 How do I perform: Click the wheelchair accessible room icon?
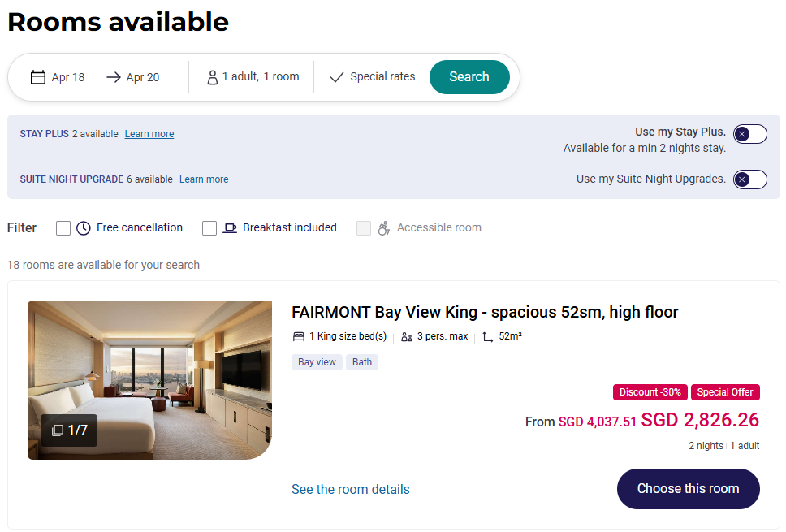(383, 228)
